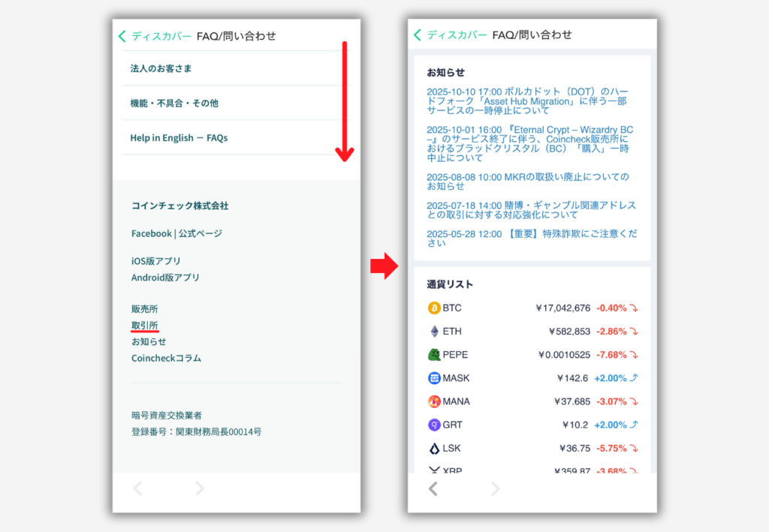Viewport: 769px width, 532px height.
Task: Open the Coincheckコラム link
Action: coord(166,358)
